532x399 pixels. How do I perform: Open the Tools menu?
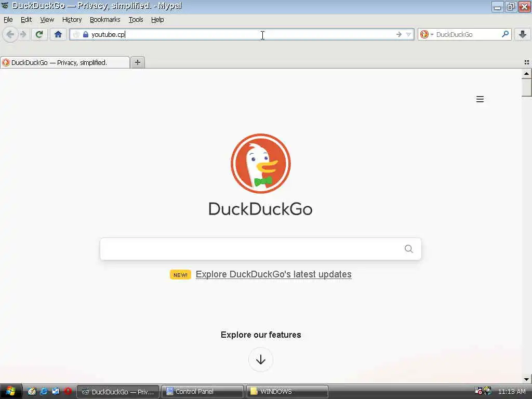(136, 20)
